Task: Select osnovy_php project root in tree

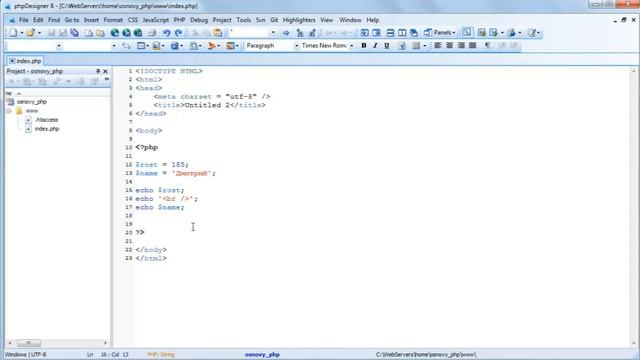Action: coord(31,102)
